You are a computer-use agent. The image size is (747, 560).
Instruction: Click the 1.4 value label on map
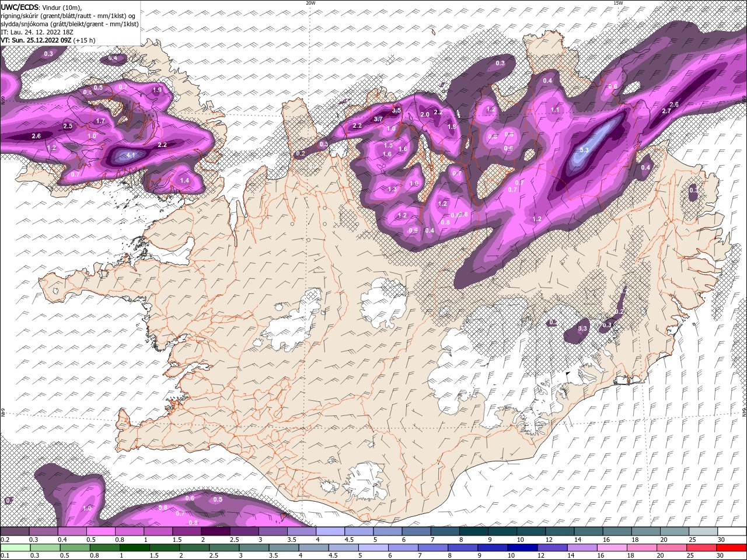click(x=184, y=181)
